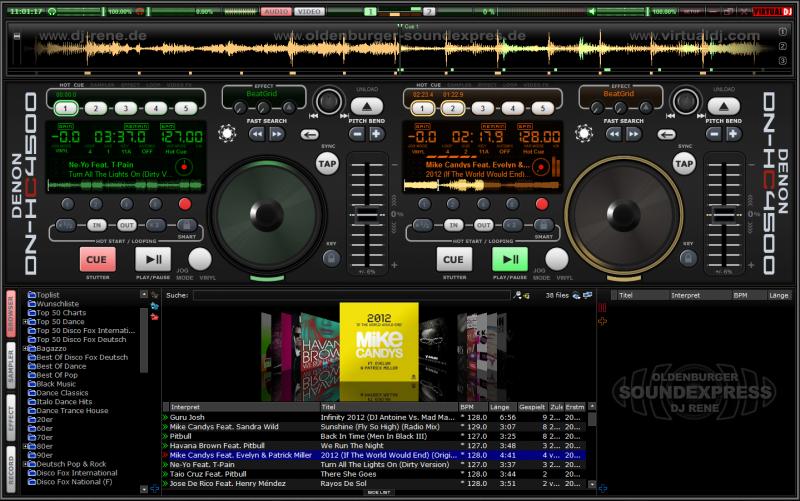Click the top-bar crossfader between 1 and 2
Image resolution: width=800 pixels, height=501 pixels.
click(401, 12)
